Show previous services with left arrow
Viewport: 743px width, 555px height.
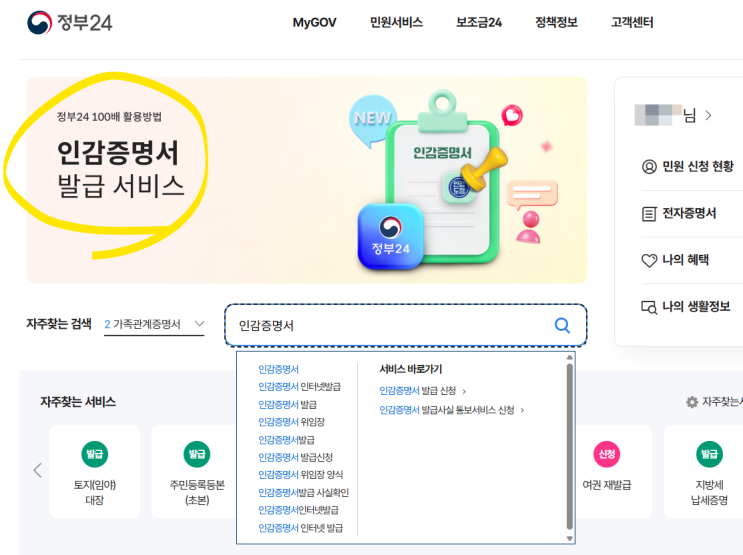(38, 470)
